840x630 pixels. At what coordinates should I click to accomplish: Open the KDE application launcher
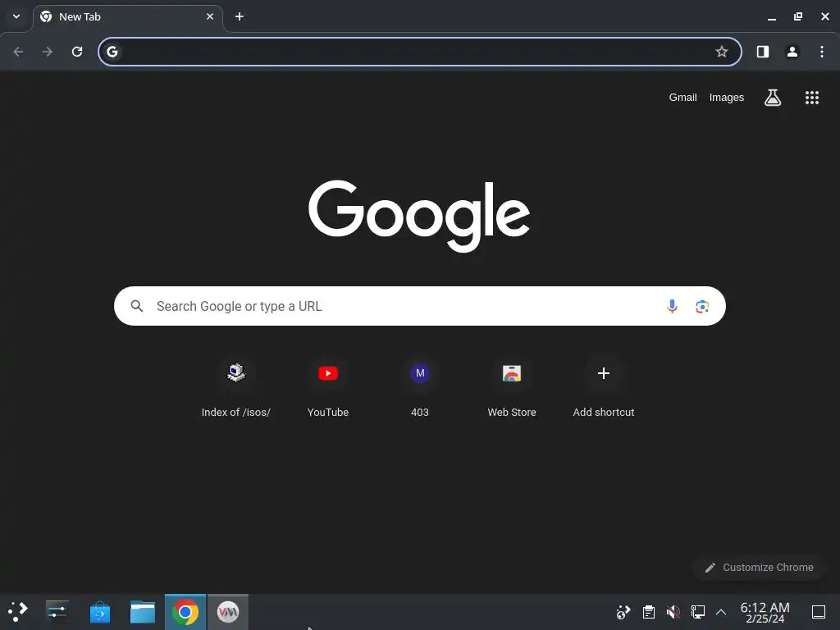18,612
